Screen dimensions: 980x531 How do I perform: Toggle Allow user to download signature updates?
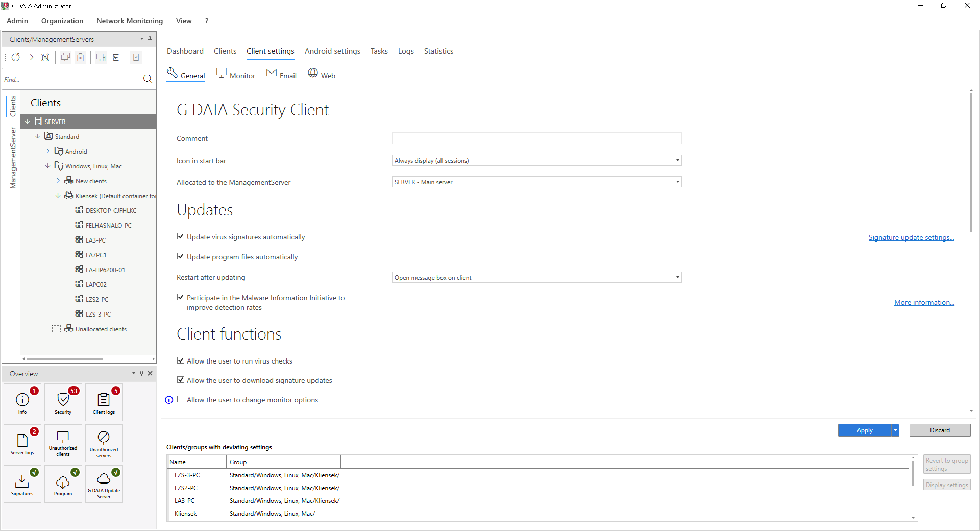181,380
